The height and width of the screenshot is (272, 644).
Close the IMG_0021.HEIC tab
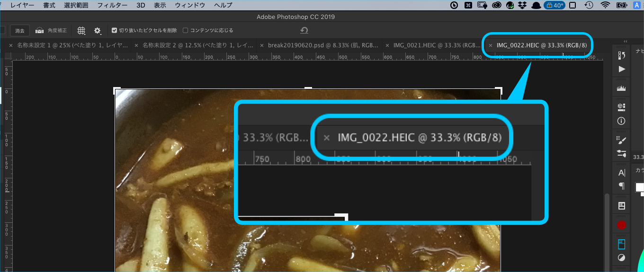tap(387, 45)
